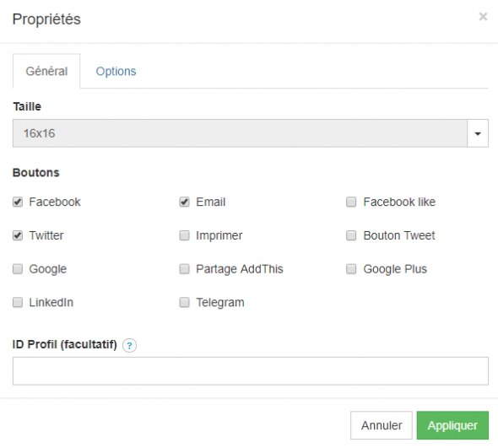The image size is (498, 448).
Task: Close the Propriétés dialog with X
Action: click(x=483, y=17)
